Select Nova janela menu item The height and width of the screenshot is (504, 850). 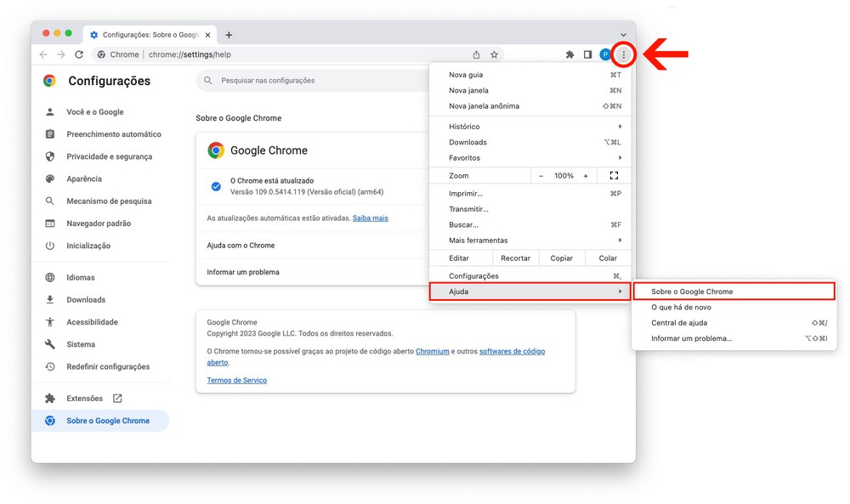(x=530, y=90)
